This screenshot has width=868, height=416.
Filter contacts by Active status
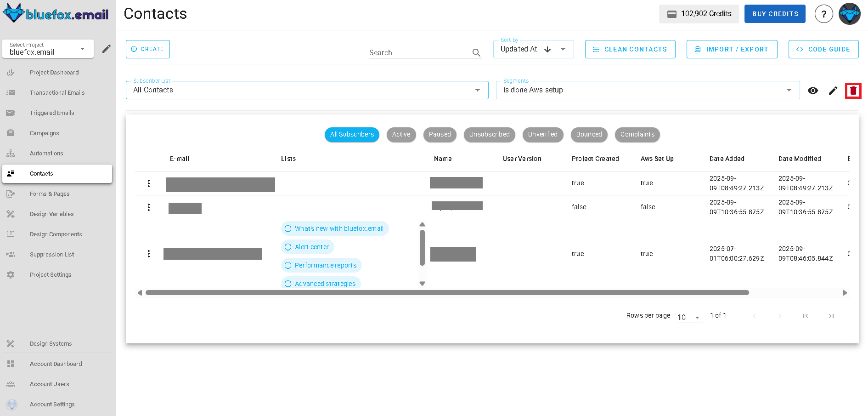point(401,135)
